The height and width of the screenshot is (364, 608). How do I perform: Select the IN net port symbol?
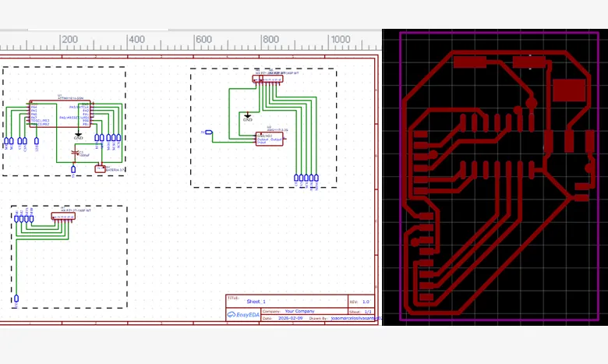tap(209, 133)
